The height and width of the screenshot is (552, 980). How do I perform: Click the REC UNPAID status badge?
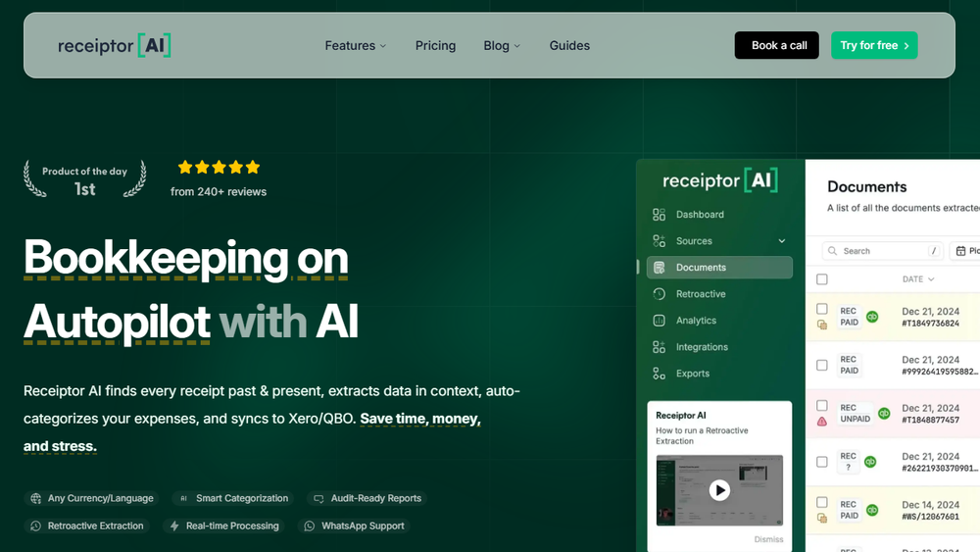click(855, 413)
